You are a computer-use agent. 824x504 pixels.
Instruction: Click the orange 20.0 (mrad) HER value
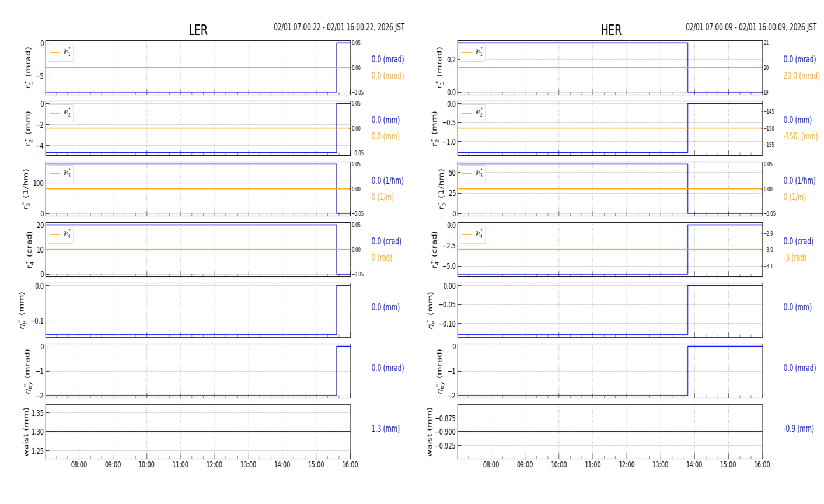(x=801, y=76)
